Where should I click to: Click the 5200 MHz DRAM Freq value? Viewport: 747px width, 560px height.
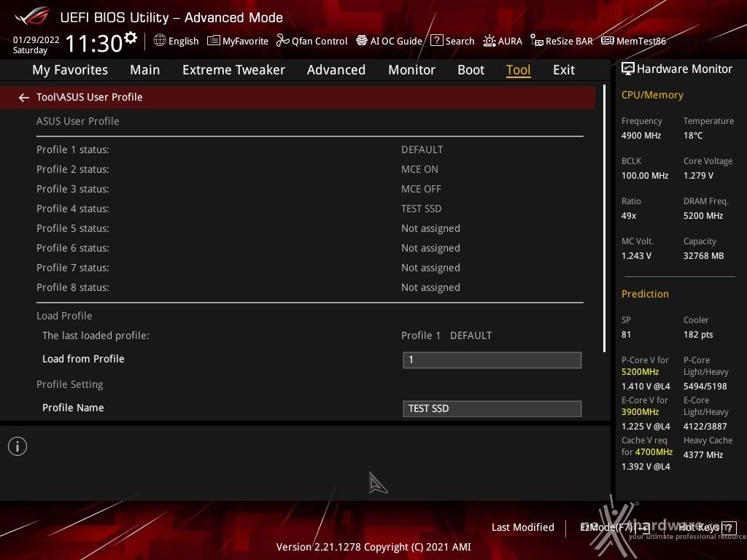pos(703,216)
